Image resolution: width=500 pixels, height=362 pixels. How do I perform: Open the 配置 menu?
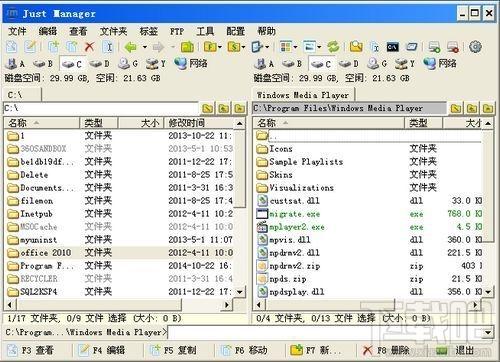point(236,31)
